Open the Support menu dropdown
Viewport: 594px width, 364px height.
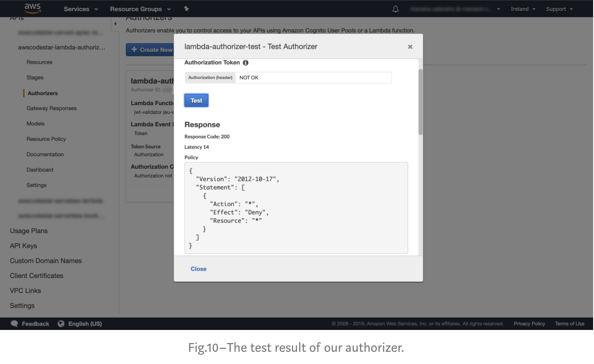(559, 9)
